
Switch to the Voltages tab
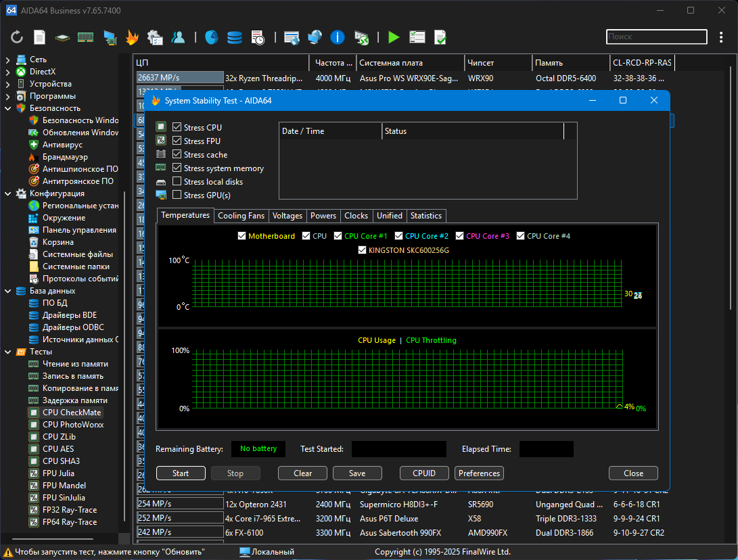coord(287,216)
